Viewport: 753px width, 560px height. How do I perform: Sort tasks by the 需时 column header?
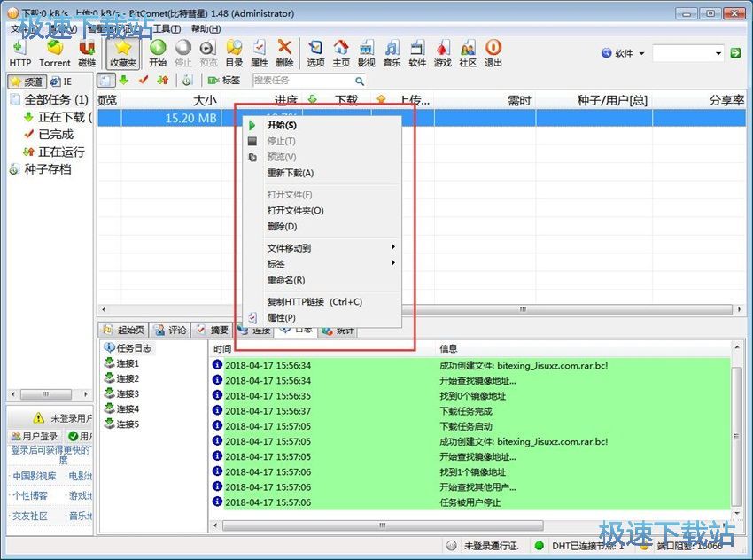[x=485, y=100]
